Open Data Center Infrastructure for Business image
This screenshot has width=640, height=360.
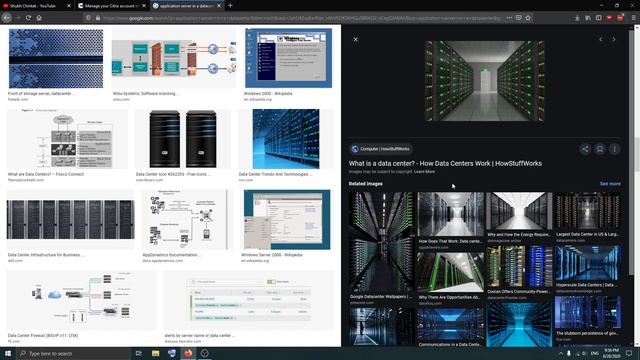point(70,220)
